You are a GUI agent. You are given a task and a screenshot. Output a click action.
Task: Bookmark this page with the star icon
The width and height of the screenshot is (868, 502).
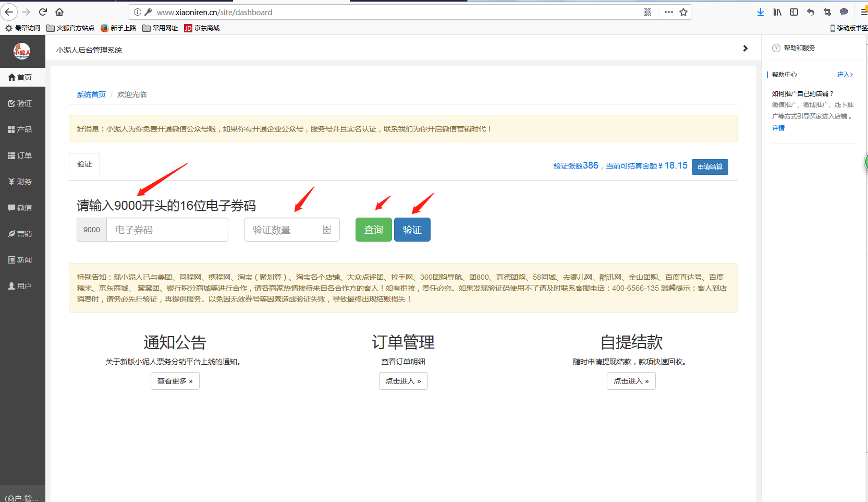tap(683, 11)
